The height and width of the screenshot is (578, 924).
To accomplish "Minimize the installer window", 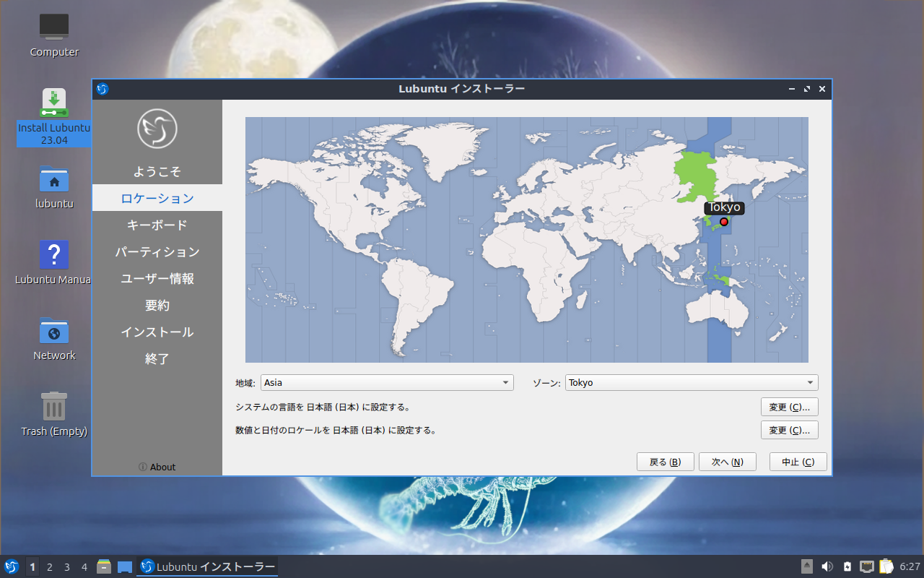I will pyautogui.click(x=793, y=89).
